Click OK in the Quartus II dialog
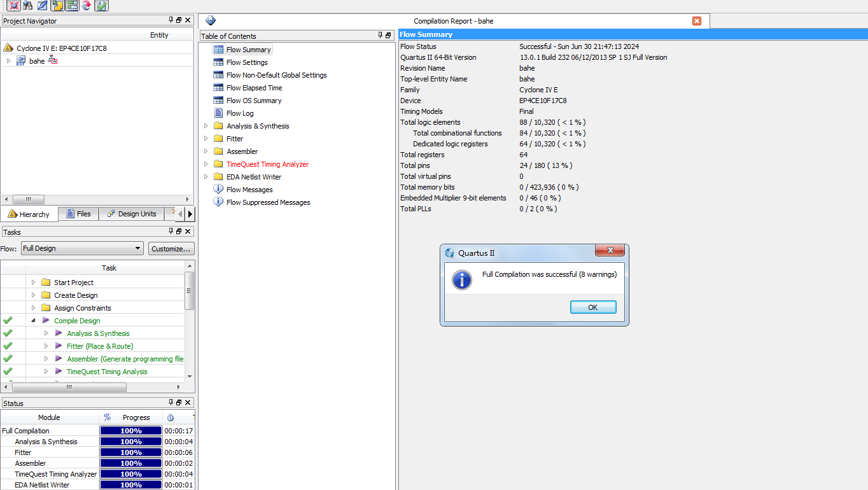Viewport: 868px width, 490px height. coord(593,307)
